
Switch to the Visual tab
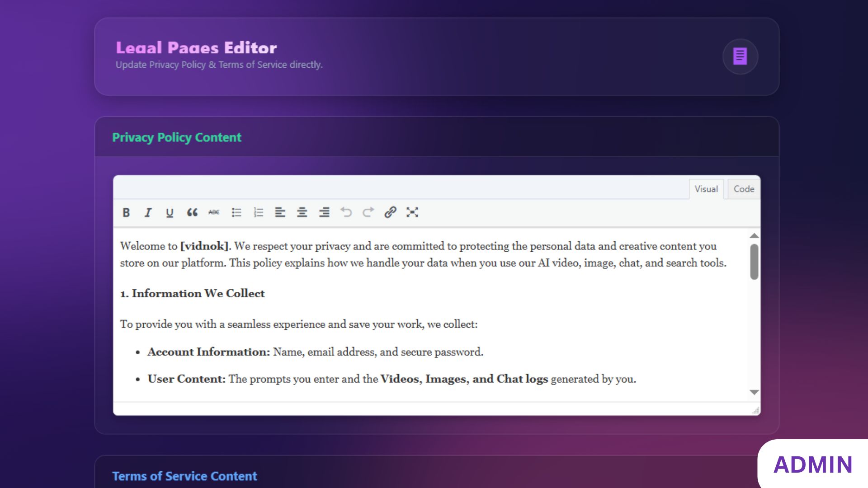coord(706,189)
